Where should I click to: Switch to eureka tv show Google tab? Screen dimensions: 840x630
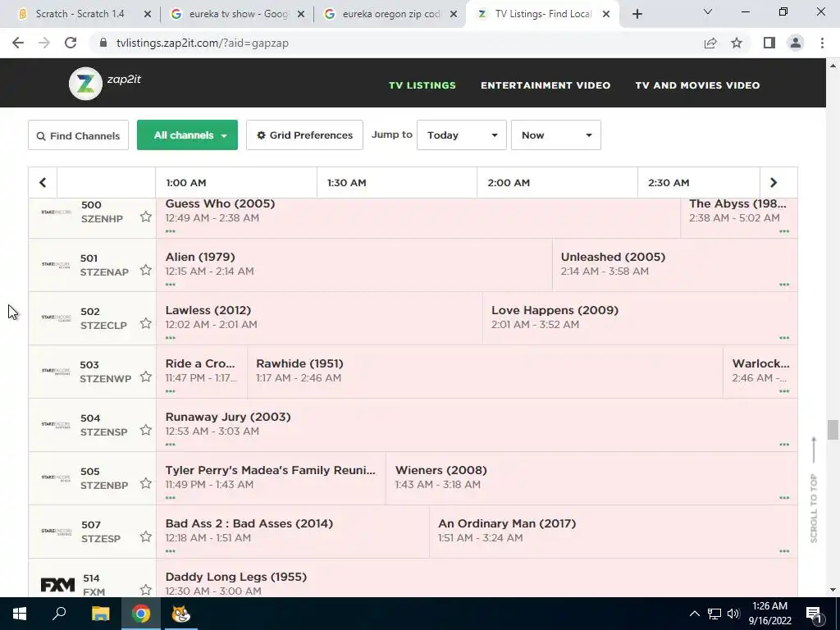point(239,14)
